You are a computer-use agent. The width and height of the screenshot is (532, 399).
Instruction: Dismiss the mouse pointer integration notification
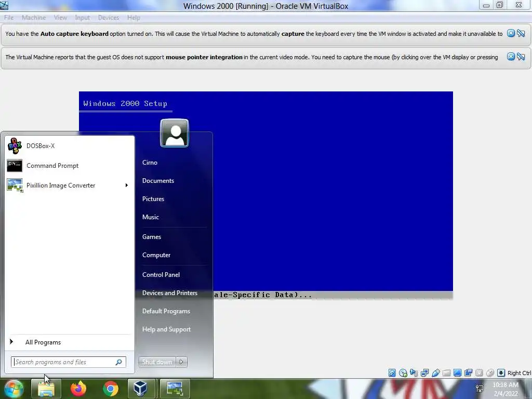[x=511, y=57]
